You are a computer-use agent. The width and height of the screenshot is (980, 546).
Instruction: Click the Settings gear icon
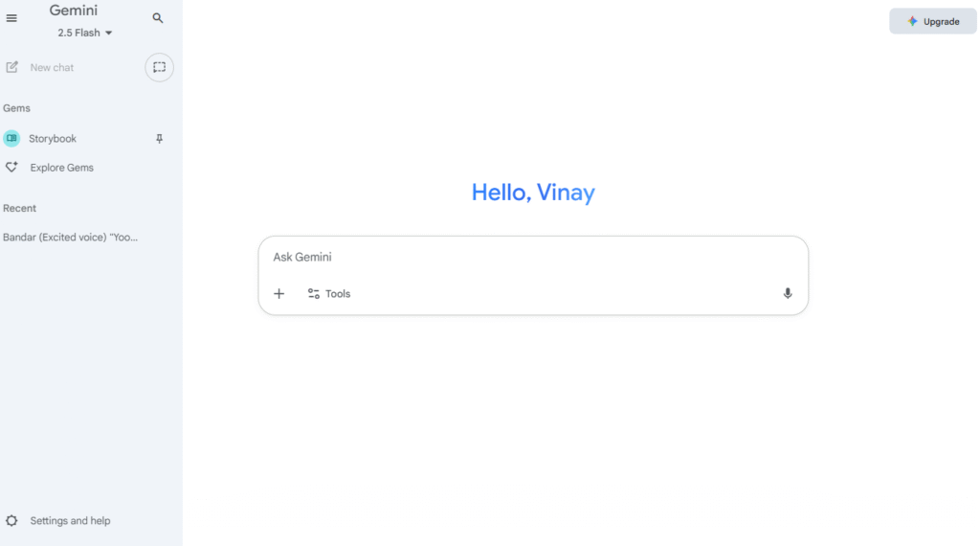[11, 520]
